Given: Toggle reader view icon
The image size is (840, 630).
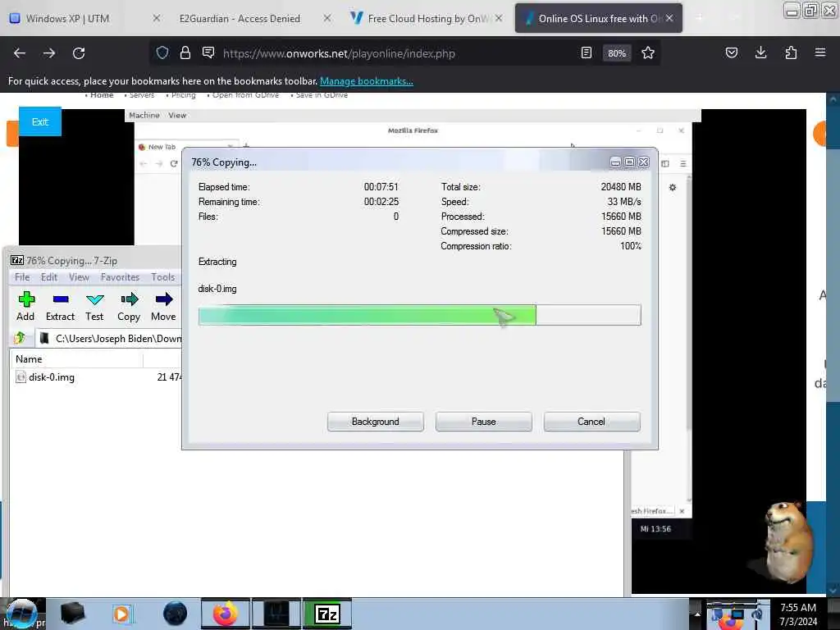Looking at the screenshot, I should (587, 52).
